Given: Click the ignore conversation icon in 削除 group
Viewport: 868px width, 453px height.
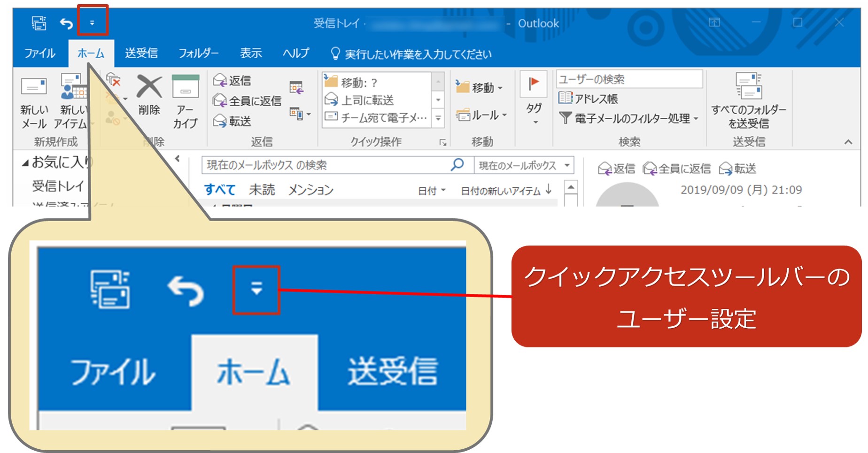Looking at the screenshot, I should pos(113,80).
